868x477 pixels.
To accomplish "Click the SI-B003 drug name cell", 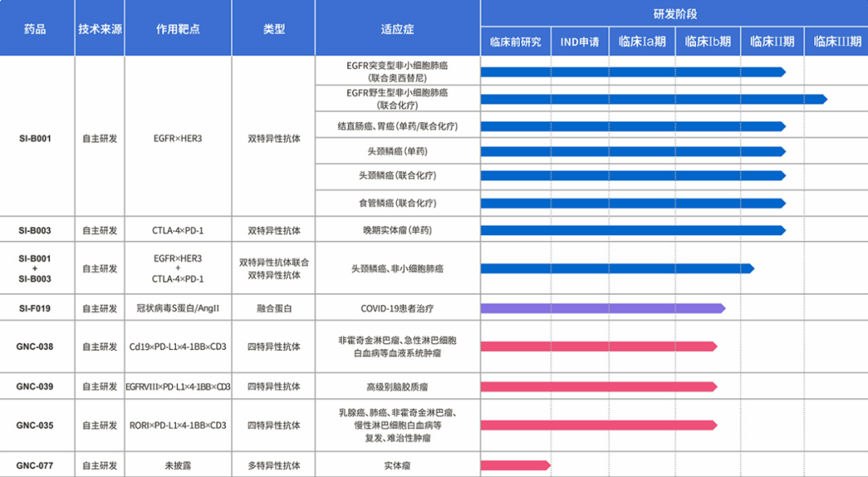I will (x=35, y=230).
